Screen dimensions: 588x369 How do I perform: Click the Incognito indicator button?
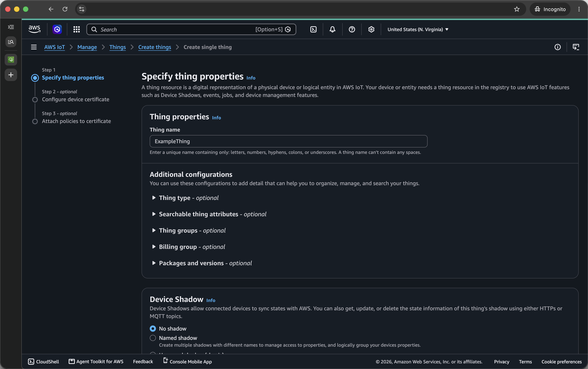550,9
